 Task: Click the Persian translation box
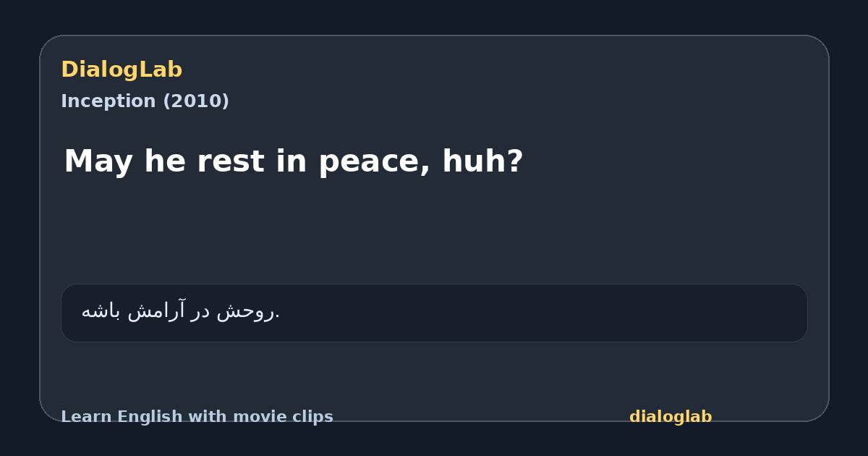tap(434, 313)
